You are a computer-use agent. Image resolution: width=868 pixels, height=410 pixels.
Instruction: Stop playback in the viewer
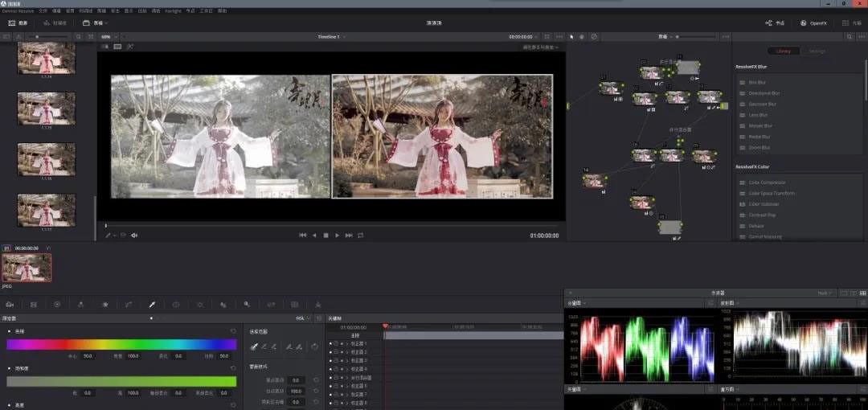325,236
